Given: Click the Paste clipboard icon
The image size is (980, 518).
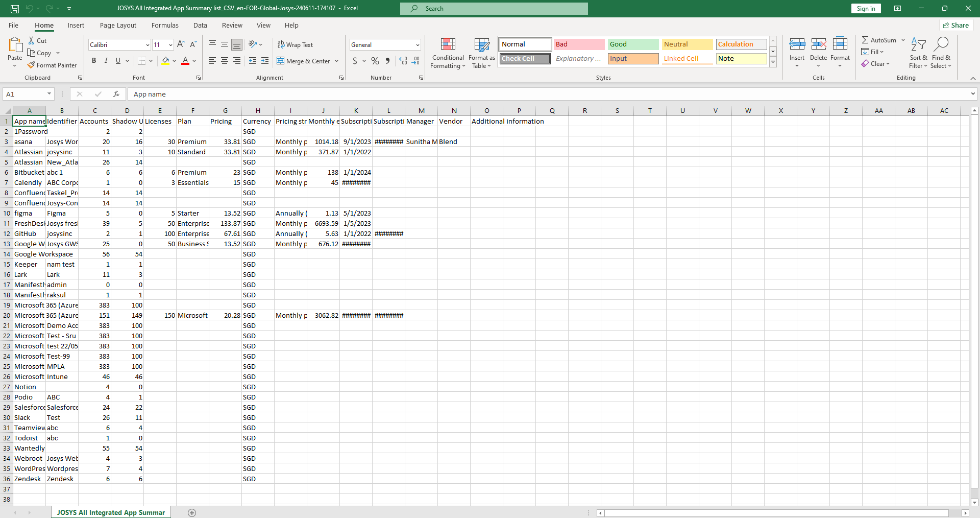Looking at the screenshot, I should pyautogui.click(x=15, y=45).
